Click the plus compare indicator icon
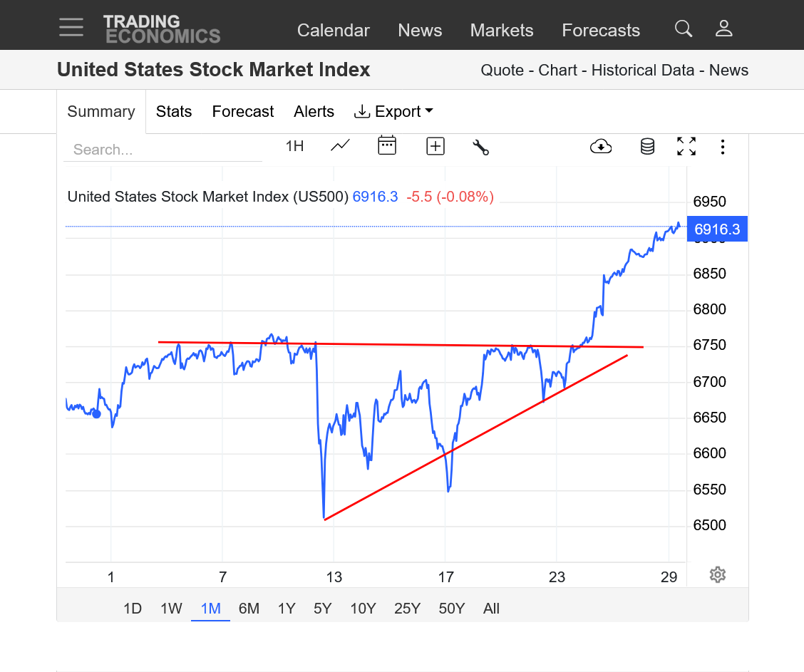This screenshot has width=804, height=672. (435, 147)
